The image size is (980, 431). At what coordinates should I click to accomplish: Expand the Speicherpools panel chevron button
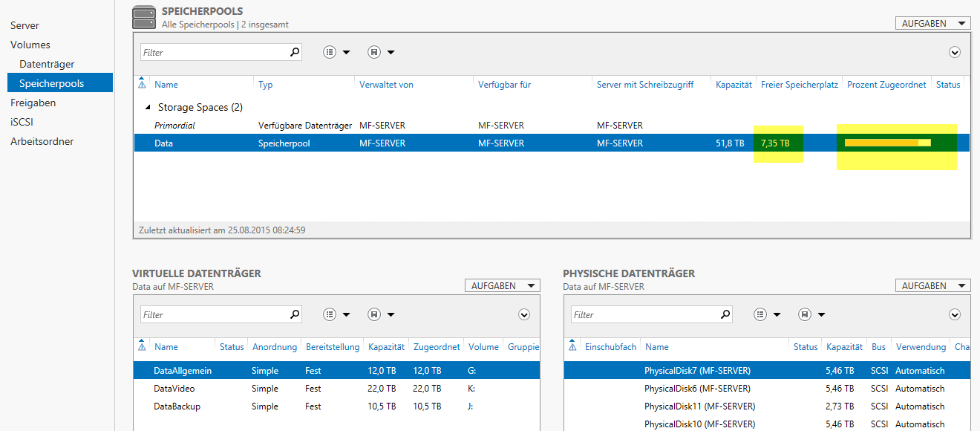(955, 52)
